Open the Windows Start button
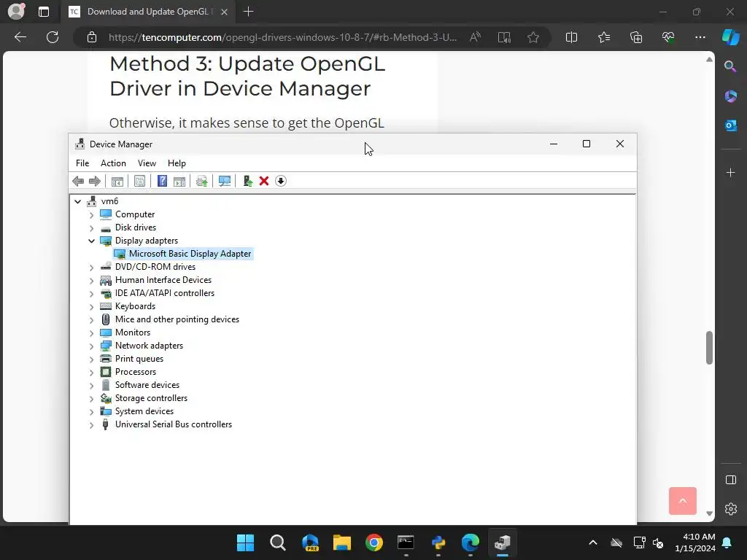The image size is (747, 560). 245,542
